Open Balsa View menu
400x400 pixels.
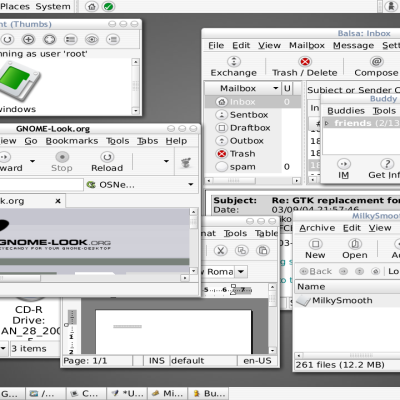point(269,45)
